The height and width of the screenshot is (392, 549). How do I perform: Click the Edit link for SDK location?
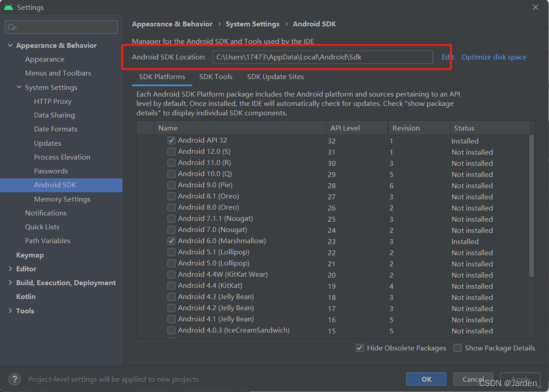tap(448, 57)
